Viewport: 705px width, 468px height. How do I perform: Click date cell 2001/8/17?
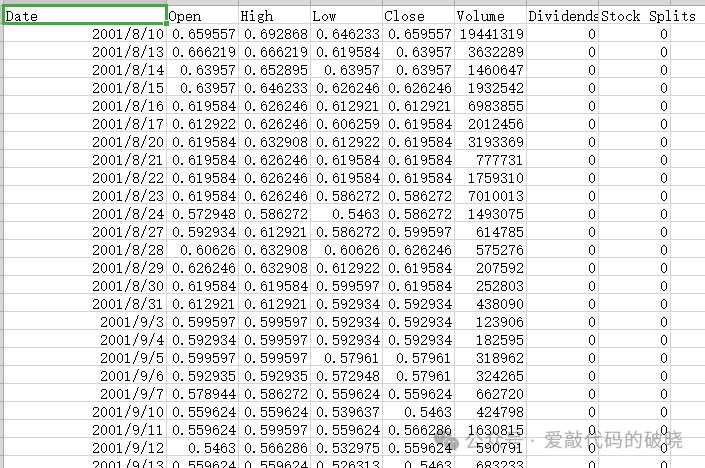[x=85, y=124]
